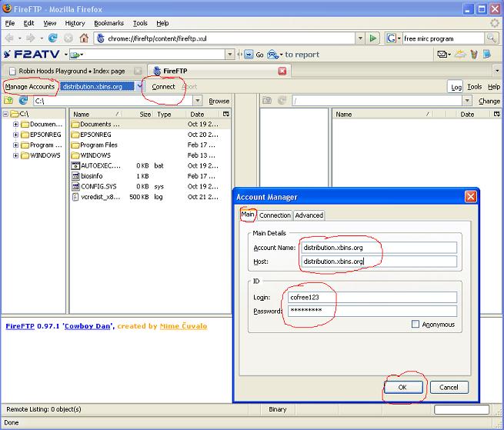Click the local Browse button
Image resolution: width=504 pixels, height=430 pixels.
coord(219,101)
